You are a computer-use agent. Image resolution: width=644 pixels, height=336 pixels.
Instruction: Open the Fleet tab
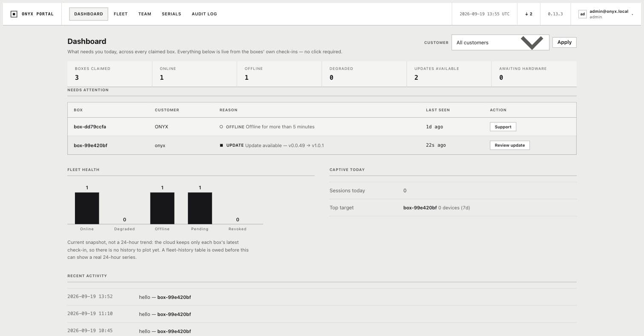(x=121, y=14)
